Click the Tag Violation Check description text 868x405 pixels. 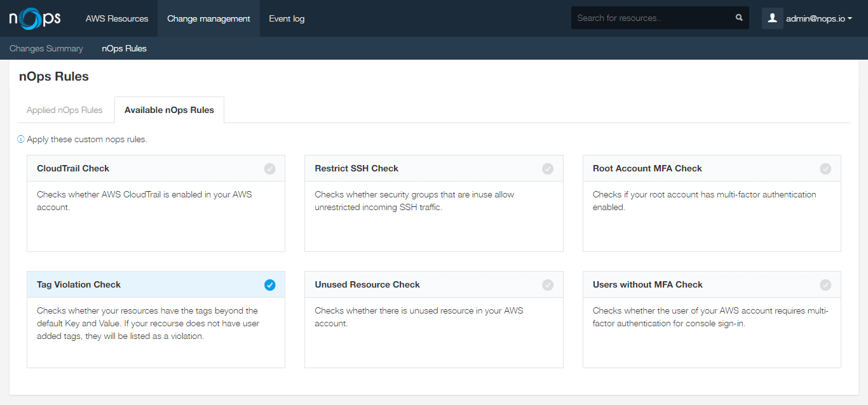pyautogui.click(x=148, y=324)
